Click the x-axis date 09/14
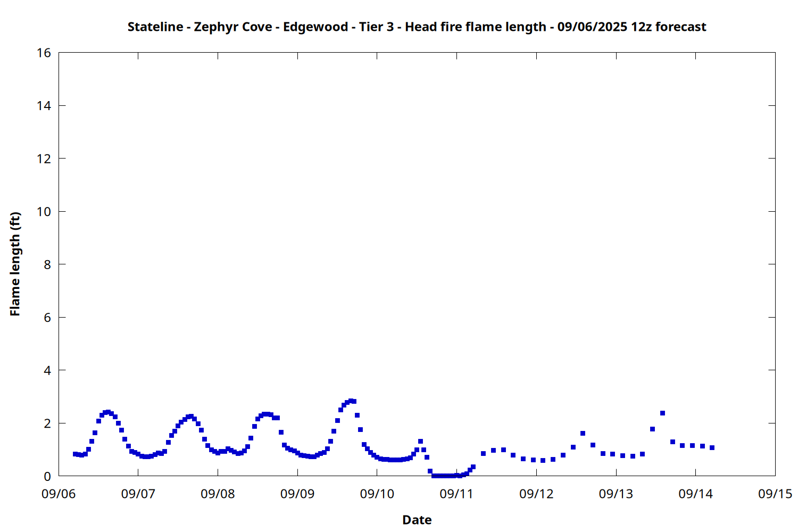The image size is (798, 532). pos(695,494)
